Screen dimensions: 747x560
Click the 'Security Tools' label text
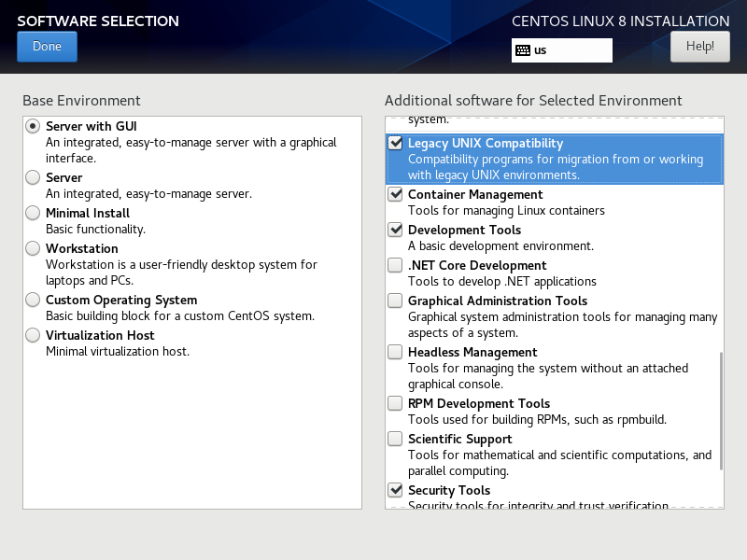[449, 491]
